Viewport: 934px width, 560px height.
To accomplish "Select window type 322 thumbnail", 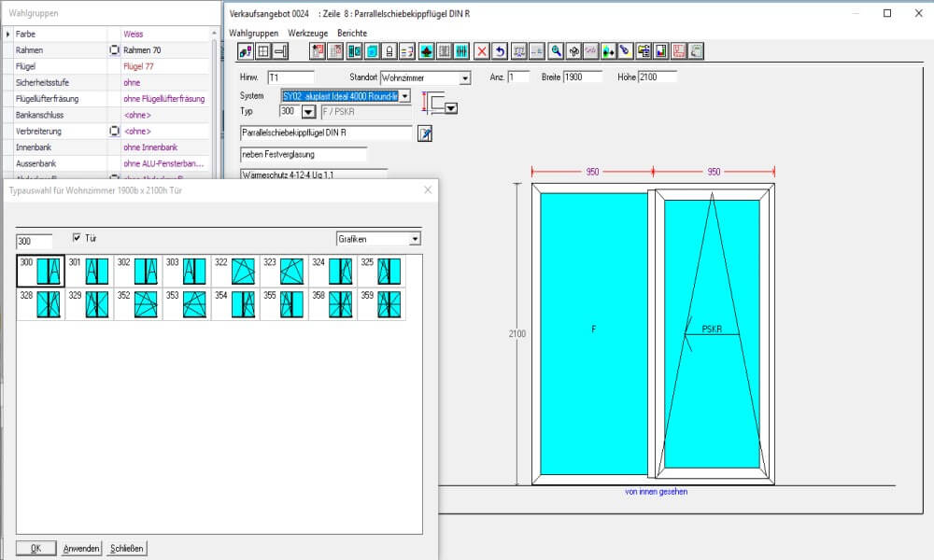I will [243, 271].
